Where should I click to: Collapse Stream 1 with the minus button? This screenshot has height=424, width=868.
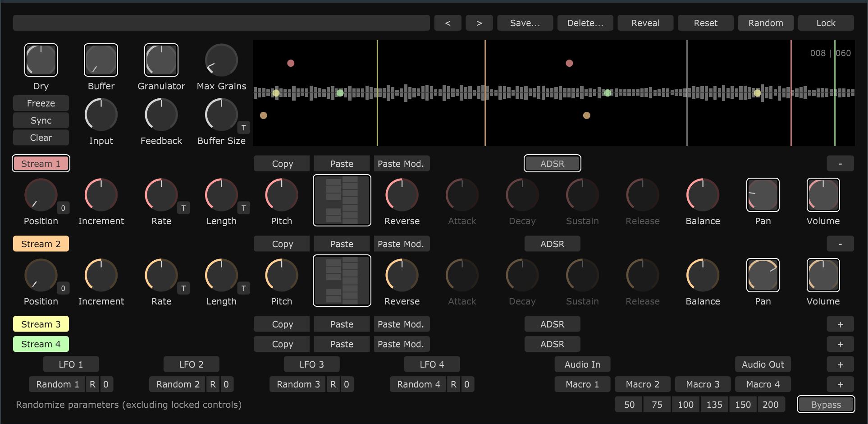point(840,164)
